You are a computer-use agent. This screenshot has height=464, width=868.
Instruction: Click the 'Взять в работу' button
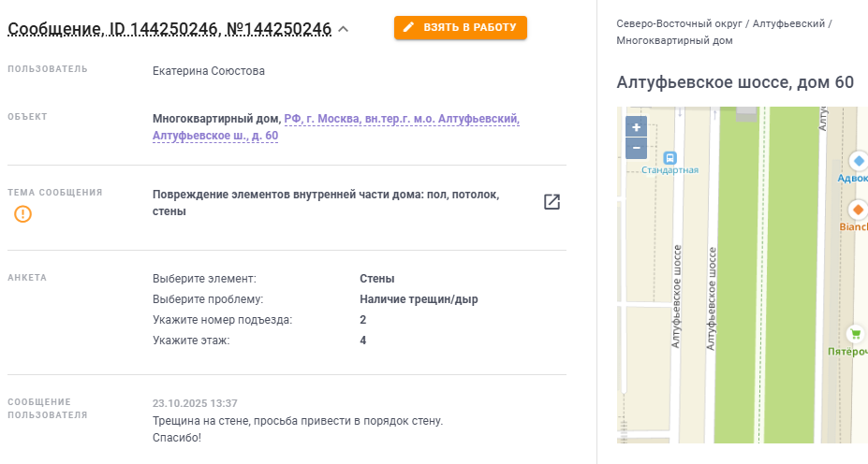(x=460, y=28)
